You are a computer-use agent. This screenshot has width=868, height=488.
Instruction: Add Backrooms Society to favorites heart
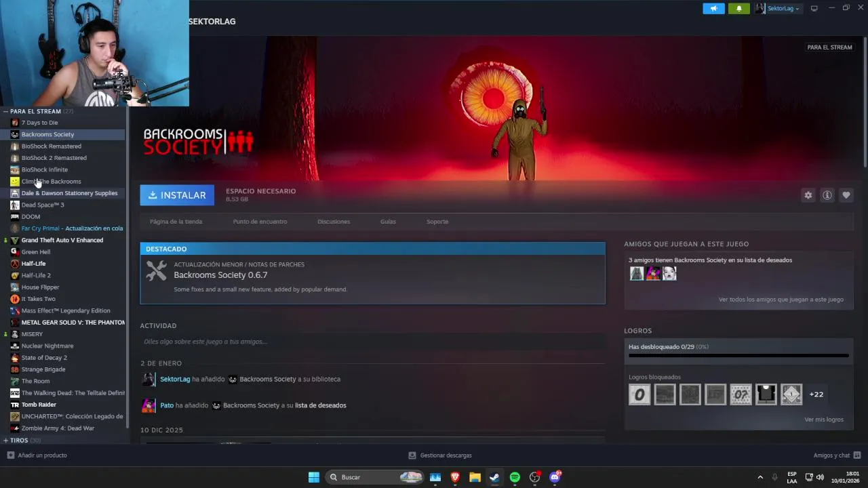(x=846, y=195)
